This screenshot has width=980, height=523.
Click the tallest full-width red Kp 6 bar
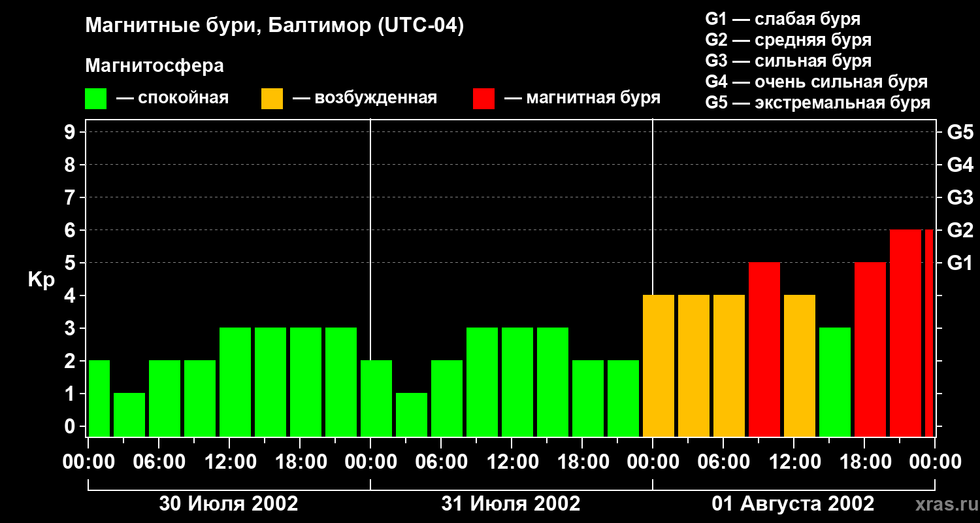point(906,333)
